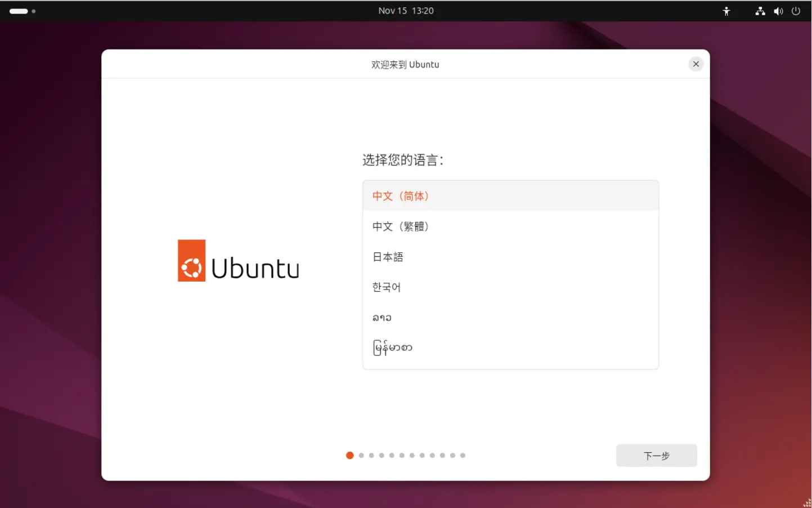Image resolution: width=812 pixels, height=508 pixels.
Task: Click the 欢迎来到 Ubuntu window title
Action: click(x=405, y=65)
